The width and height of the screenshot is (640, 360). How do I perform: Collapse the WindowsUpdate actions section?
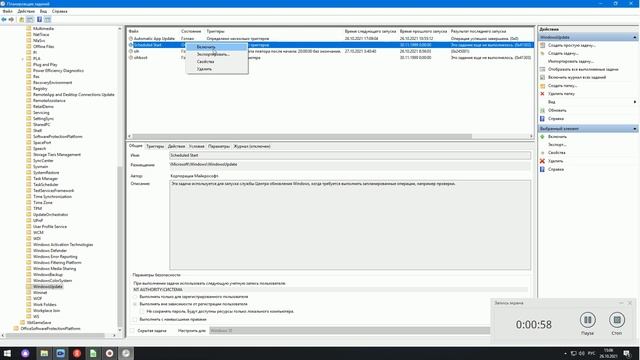tap(635, 37)
